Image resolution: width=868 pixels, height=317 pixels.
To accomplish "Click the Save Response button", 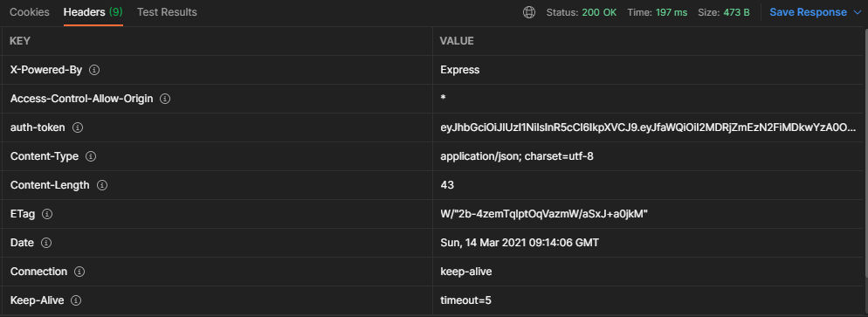I will [x=809, y=12].
